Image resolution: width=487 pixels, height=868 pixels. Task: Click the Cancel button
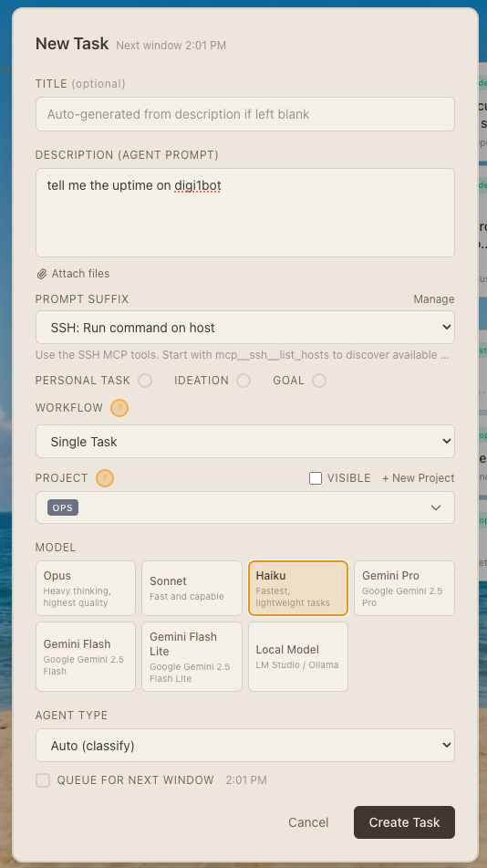pyautogui.click(x=308, y=822)
